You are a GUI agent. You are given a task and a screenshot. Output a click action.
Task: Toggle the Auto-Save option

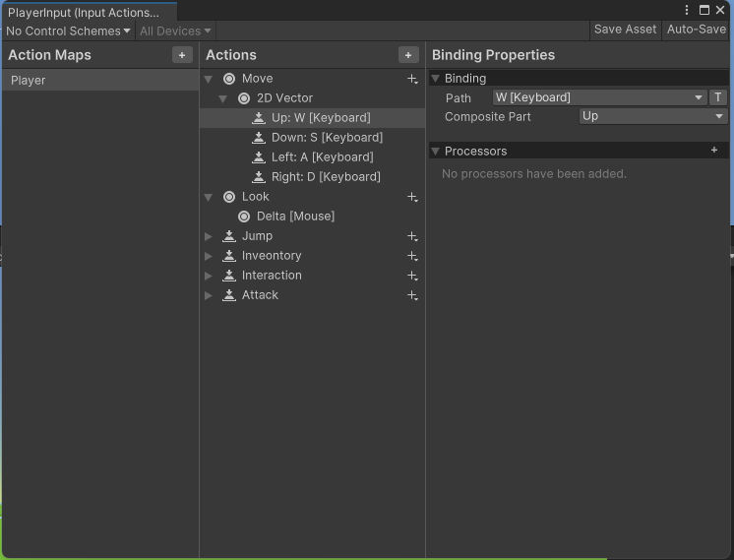697,30
